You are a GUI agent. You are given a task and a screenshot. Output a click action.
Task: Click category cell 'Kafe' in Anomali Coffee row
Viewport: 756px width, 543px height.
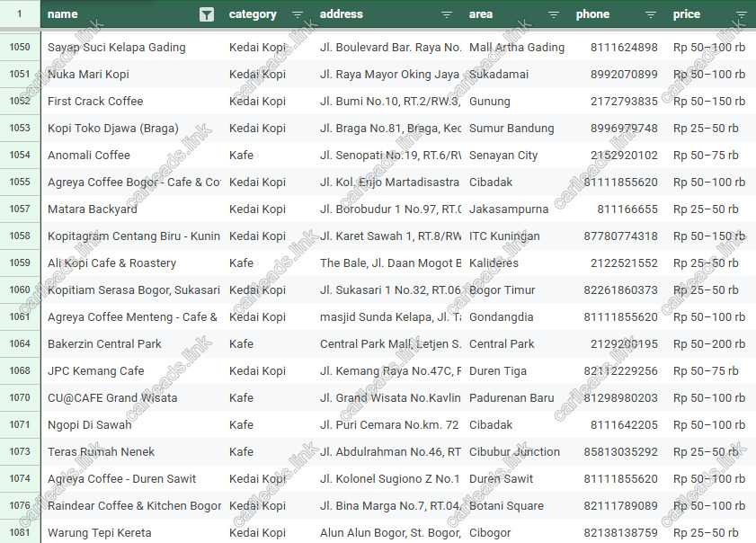click(267, 156)
